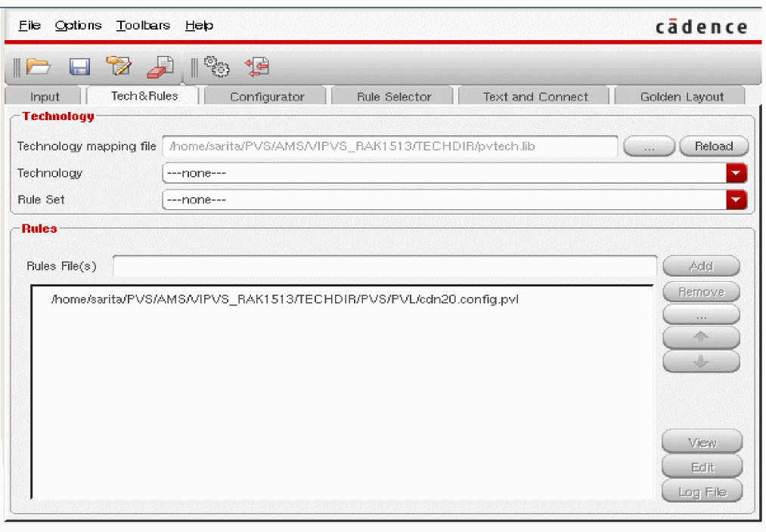
Task: Click the red arrows document icon
Action: pos(258,67)
